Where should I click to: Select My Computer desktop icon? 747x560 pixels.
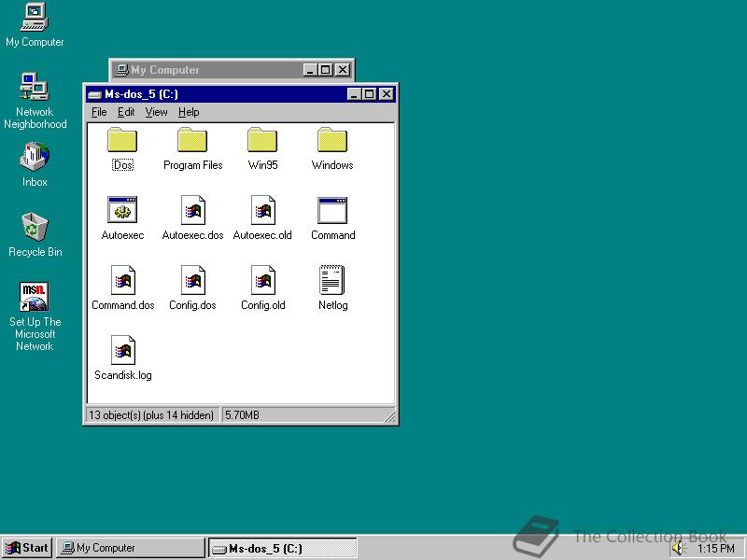(35, 17)
